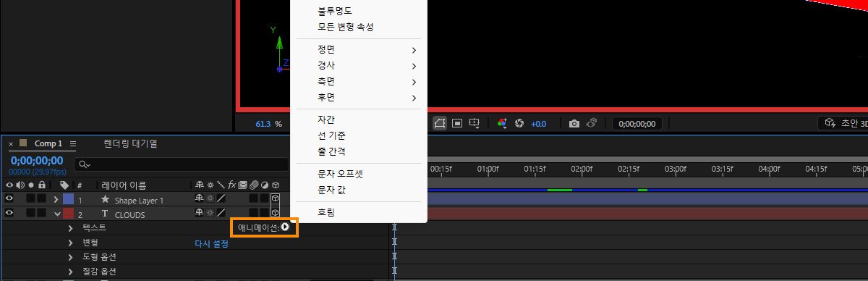868x281 pixels.
Task: Toggle lock box for CLOUDS layer
Action: click(41, 214)
